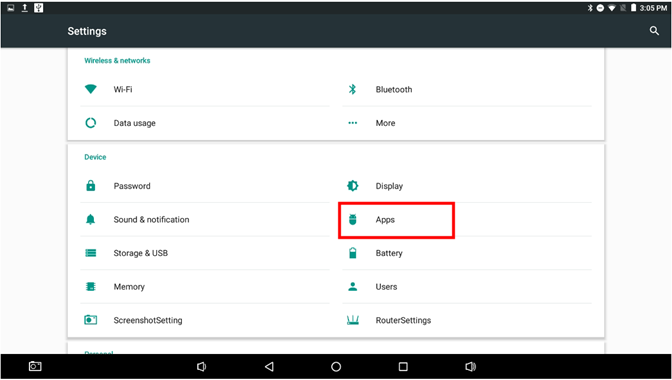This screenshot has height=380, width=672.
Task: Tap the Wi-Fi signal status bar indicator
Action: [612, 8]
